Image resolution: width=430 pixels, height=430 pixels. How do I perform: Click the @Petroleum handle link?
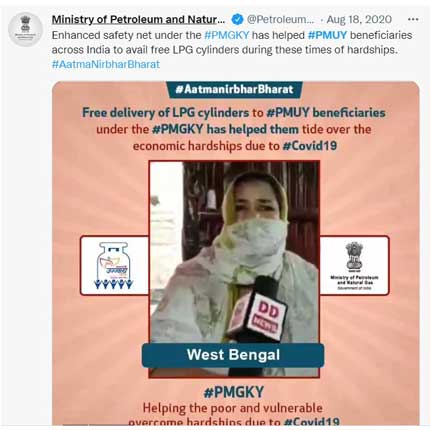[280, 19]
